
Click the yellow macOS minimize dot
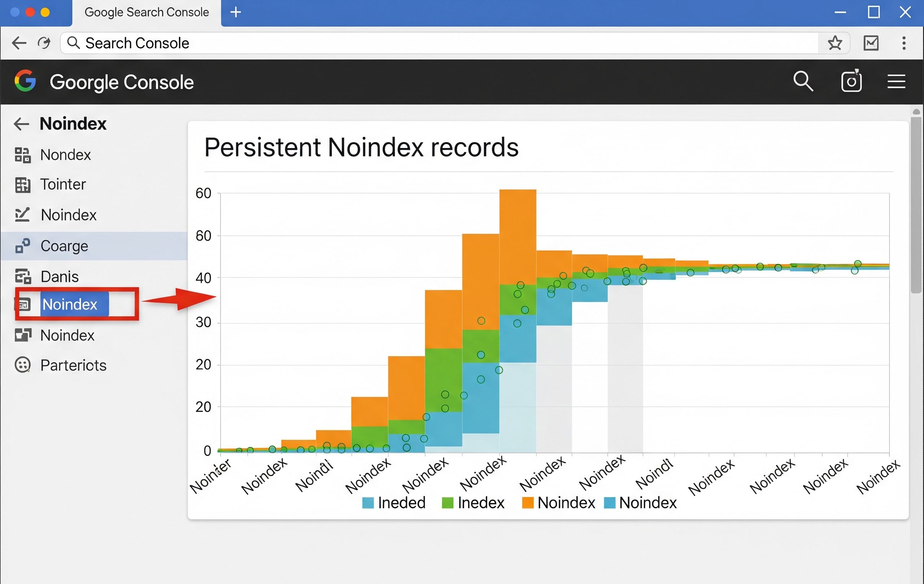45,12
